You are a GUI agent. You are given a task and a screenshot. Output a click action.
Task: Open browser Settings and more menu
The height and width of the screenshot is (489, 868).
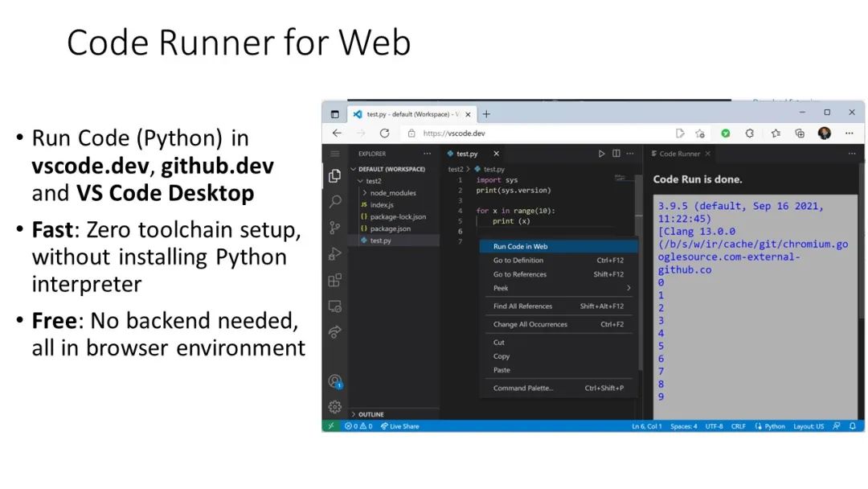pos(850,133)
